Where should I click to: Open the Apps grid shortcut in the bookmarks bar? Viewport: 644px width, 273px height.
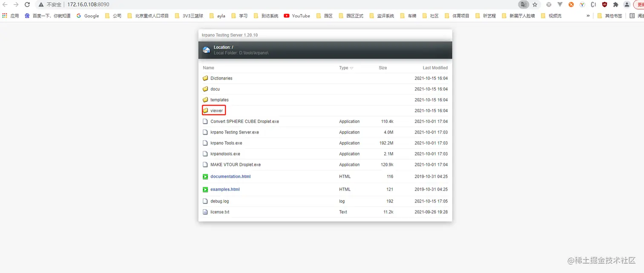pos(11,16)
